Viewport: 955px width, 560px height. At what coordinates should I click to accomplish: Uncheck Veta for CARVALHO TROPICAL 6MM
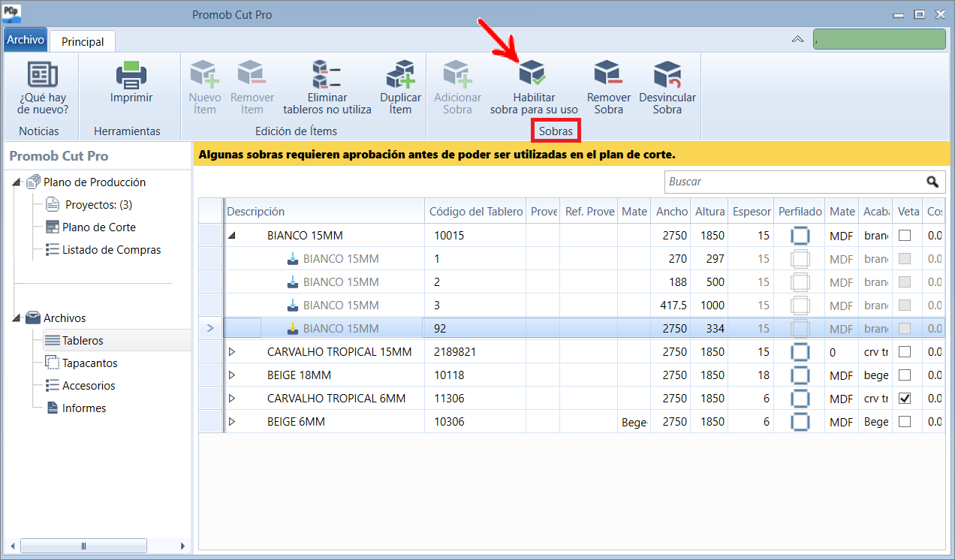(x=905, y=398)
